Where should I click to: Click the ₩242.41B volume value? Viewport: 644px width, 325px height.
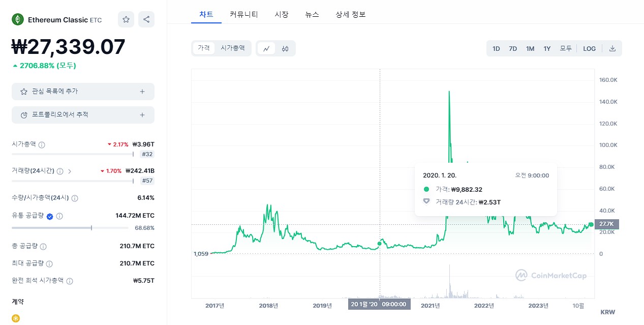point(139,171)
